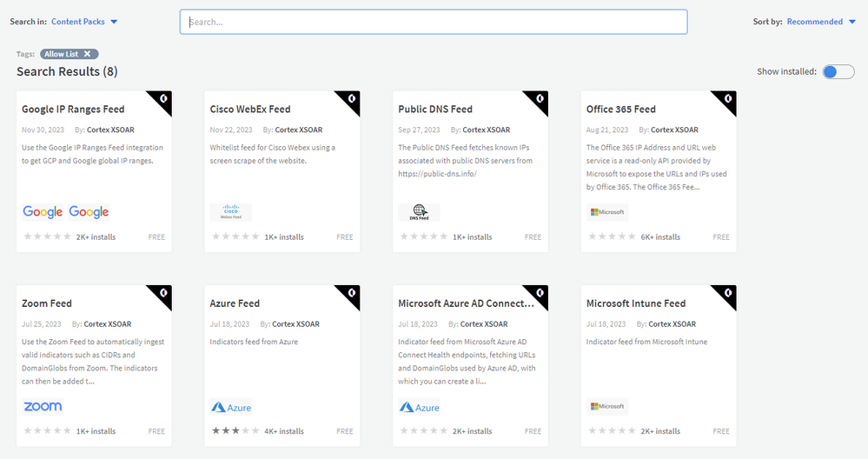Open the Search in Content Packs dropdown
868x459 pixels.
[x=84, y=22]
